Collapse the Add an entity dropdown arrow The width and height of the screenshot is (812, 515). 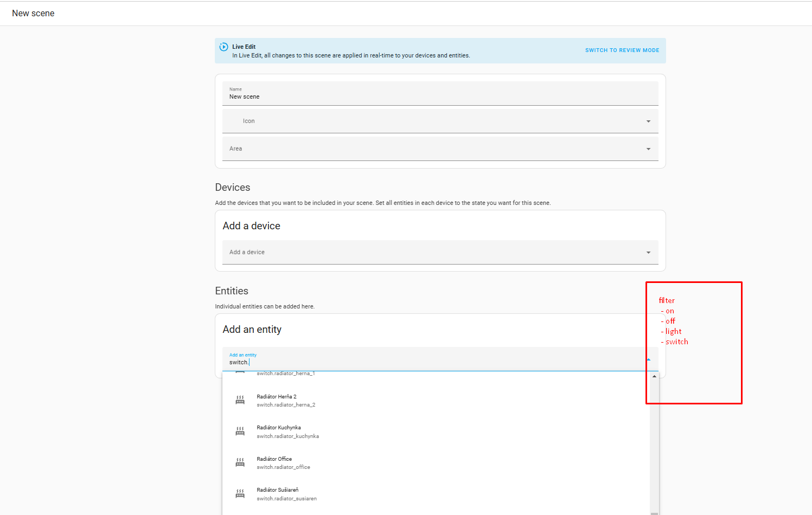648,359
